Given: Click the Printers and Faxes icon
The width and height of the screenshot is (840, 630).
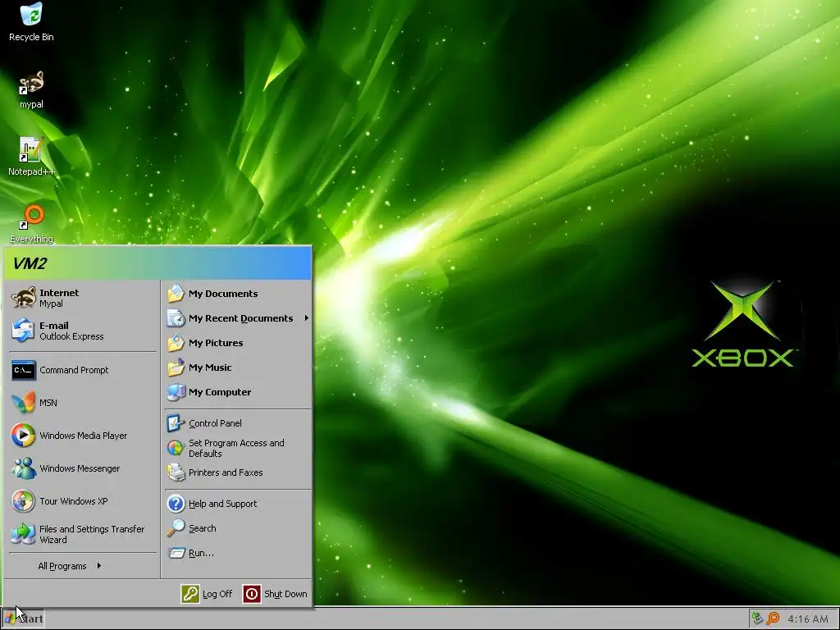Looking at the screenshot, I should coord(176,472).
